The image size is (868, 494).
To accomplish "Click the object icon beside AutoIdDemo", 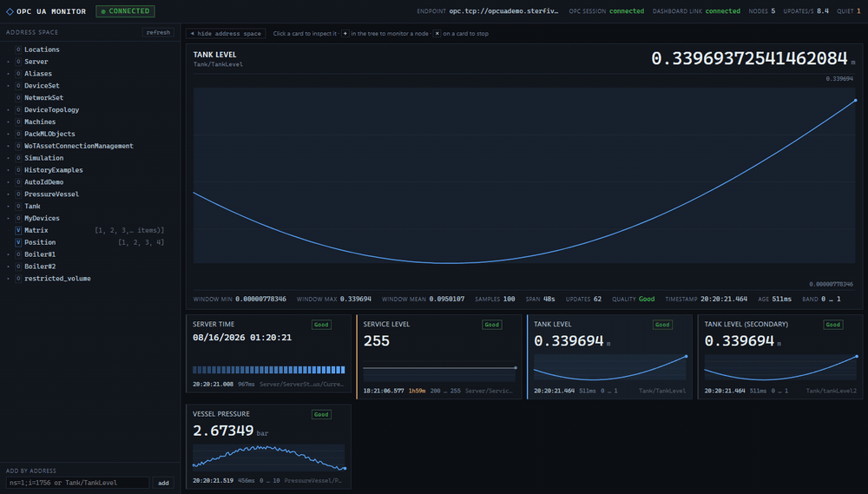I will (18, 182).
